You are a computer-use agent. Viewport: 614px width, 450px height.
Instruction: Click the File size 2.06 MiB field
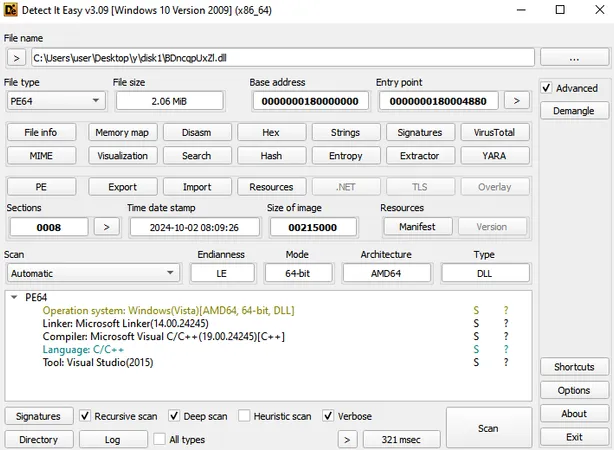coord(170,101)
